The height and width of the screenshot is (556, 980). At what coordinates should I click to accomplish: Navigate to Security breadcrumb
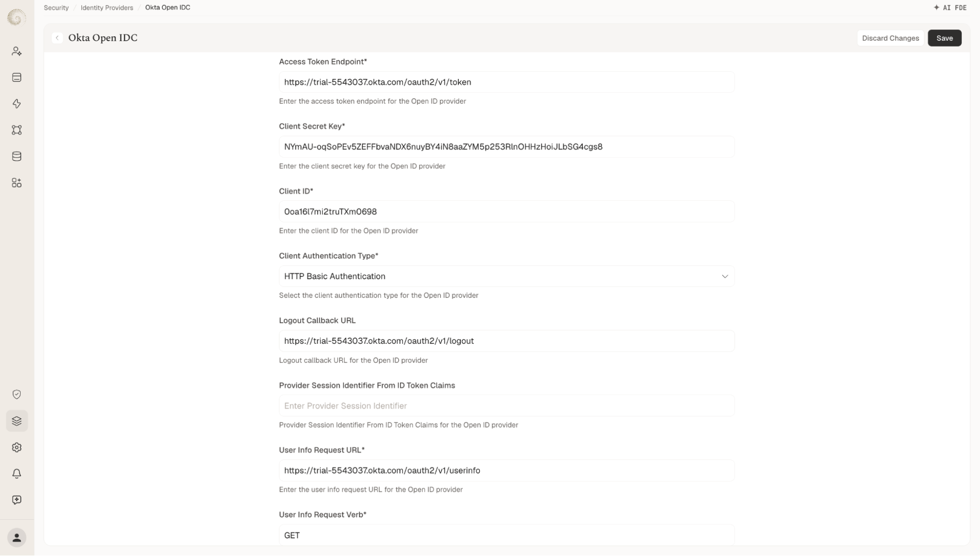[x=56, y=7]
